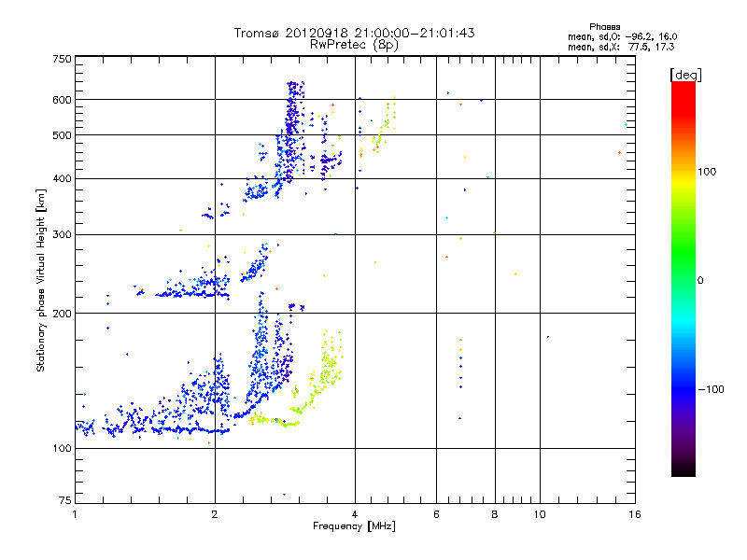
Task: Click the Phases header text
Action: point(604,27)
